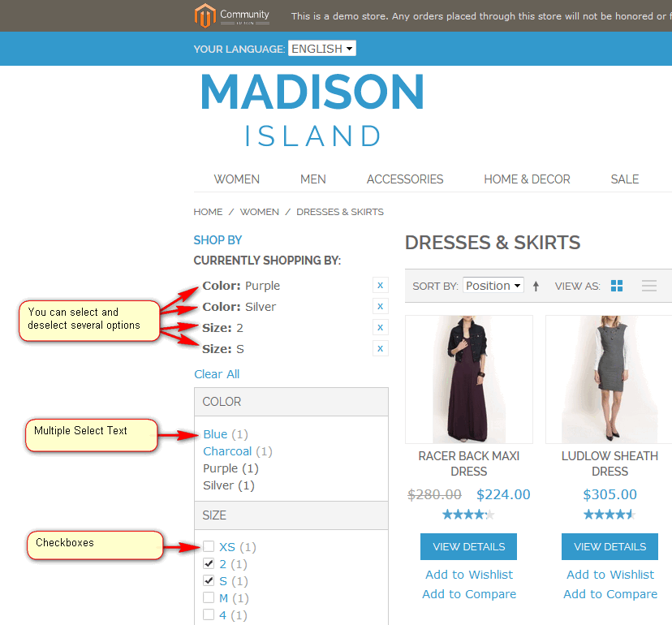This screenshot has height=625, width=672.
Task: Open Racer Back Maxi Dress product image
Action: coord(469,379)
